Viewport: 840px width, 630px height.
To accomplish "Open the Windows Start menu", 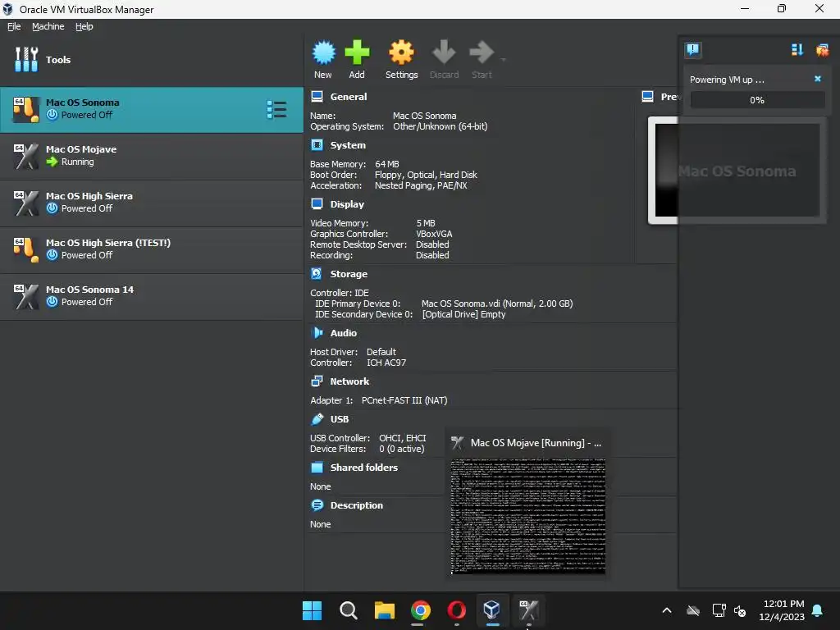I will [312, 610].
